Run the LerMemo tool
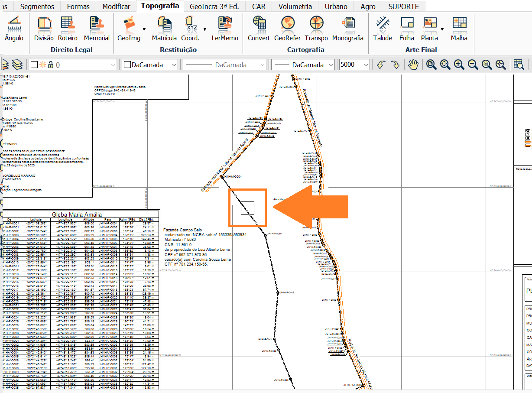 (225, 29)
